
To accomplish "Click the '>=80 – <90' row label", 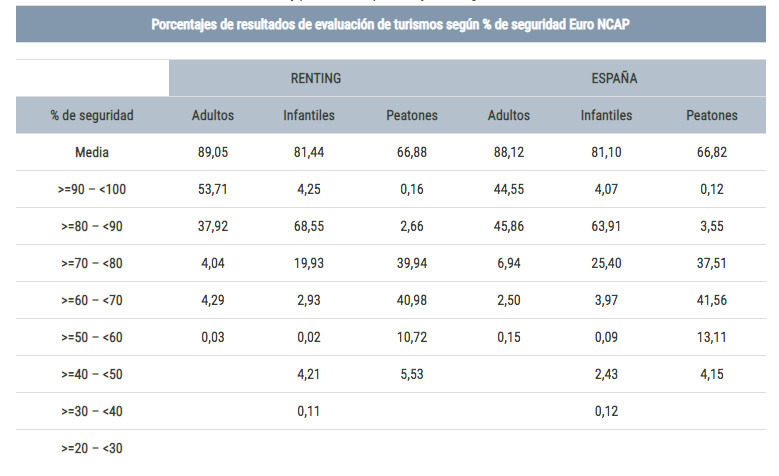I will [x=92, y=226].
